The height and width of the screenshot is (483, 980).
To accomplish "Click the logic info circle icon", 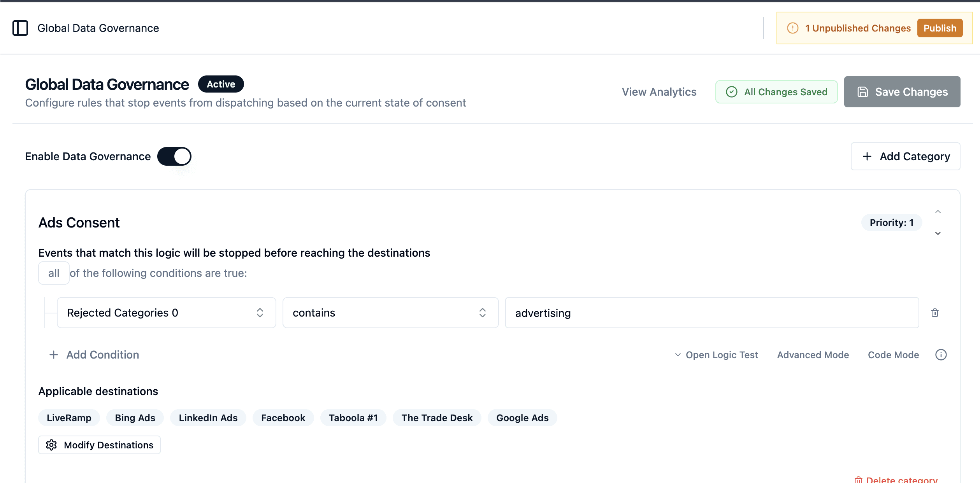I will tap(941, 355).
